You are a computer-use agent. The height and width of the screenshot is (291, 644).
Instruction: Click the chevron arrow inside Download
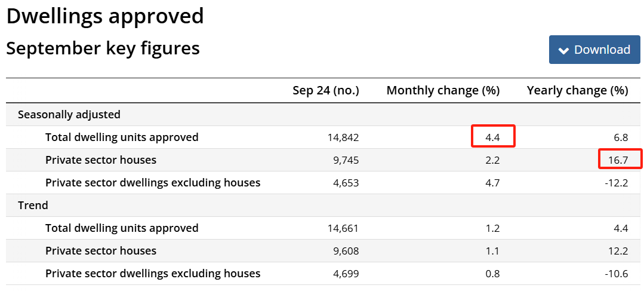pyautogui.click(x=563, y=51)
